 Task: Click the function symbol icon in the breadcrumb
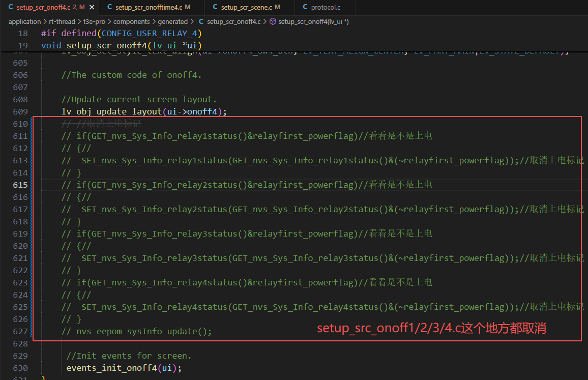click(x=272, y=21)
